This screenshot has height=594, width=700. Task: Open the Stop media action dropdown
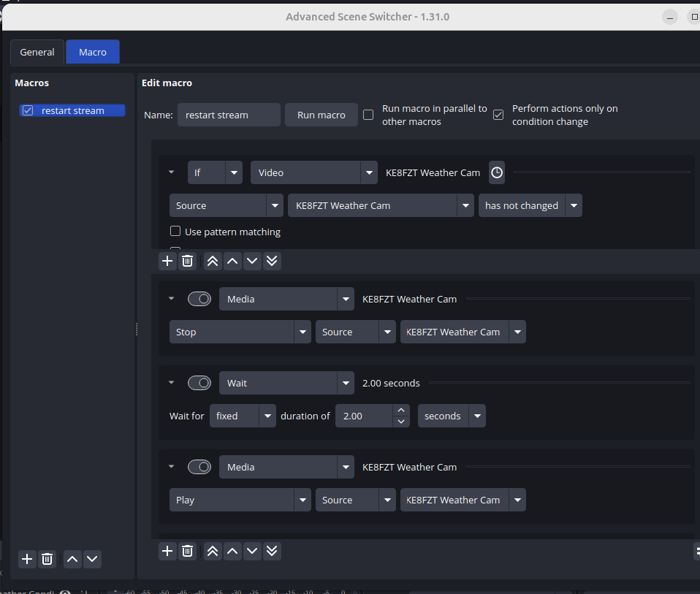pyautogui.click(x=240, y=332)
